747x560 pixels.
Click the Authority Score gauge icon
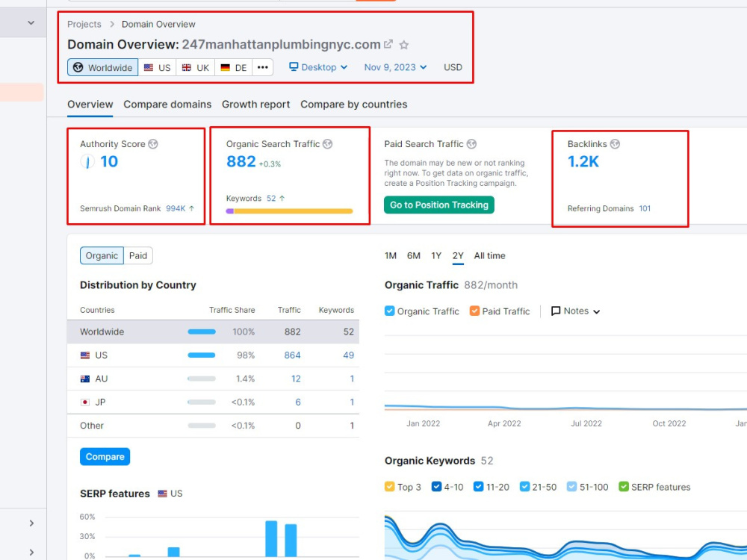coord(87,162)
